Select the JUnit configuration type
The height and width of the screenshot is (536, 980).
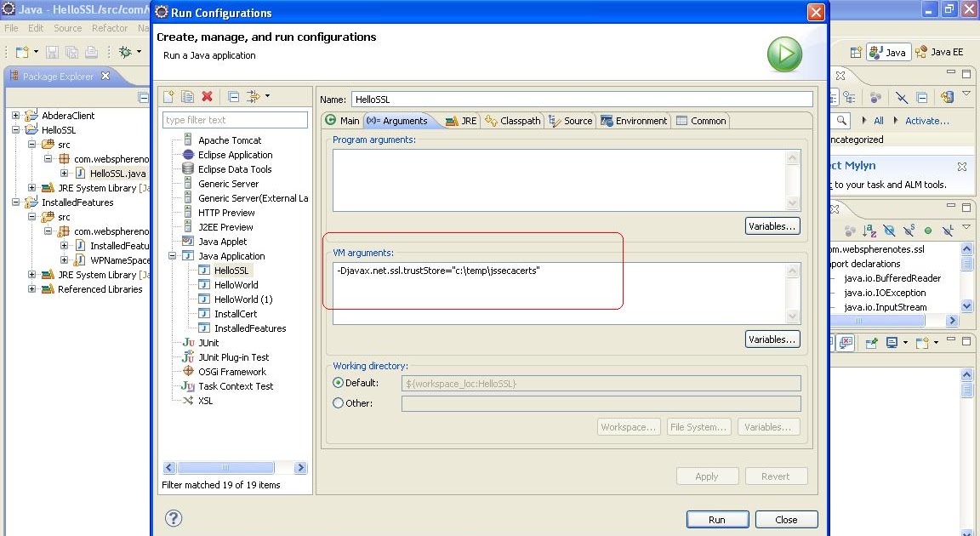click(208, 343)
